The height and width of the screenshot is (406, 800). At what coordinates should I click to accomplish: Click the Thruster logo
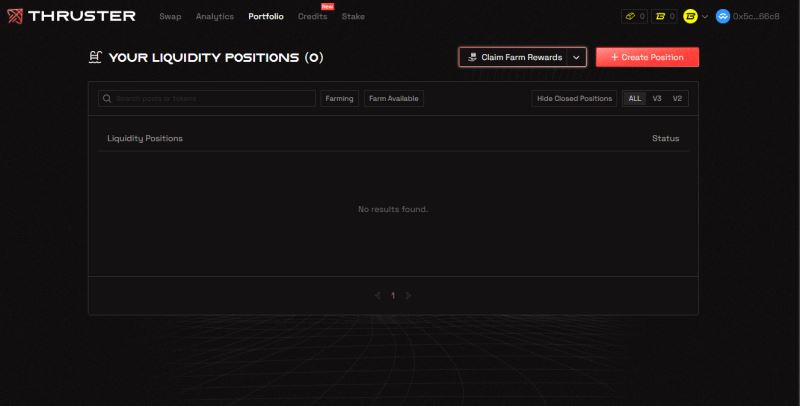72,16
